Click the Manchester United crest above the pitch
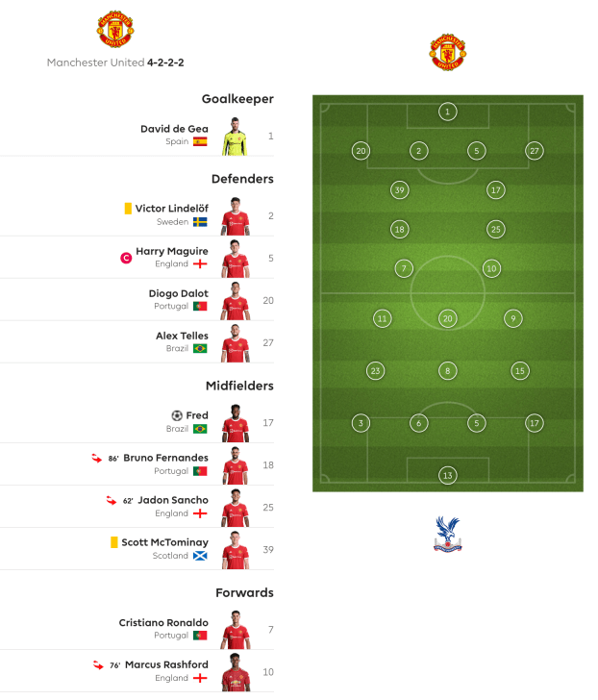Viewport: 598px width, 700px height. 447,53
